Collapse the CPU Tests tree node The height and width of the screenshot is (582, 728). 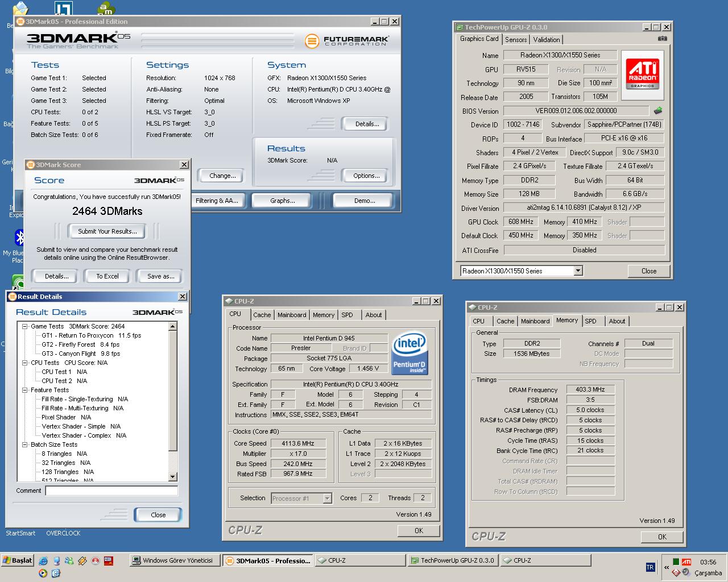[x=25, y=363]
